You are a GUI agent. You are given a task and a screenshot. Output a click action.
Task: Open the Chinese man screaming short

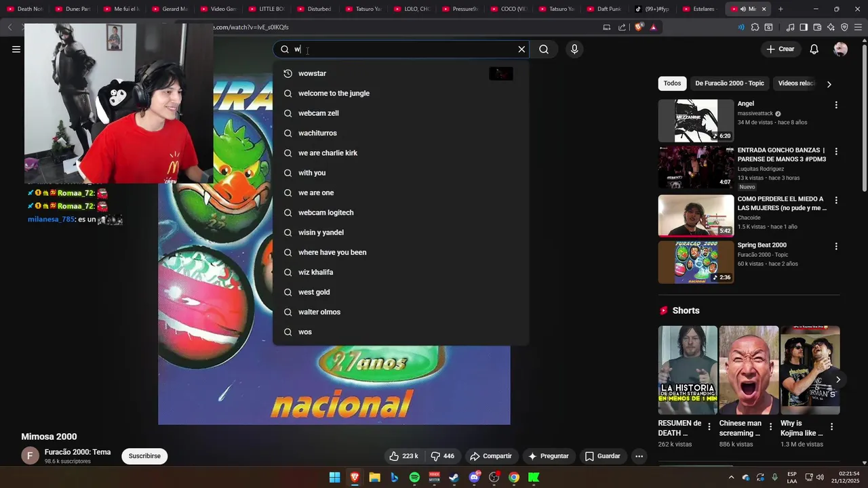click(749, 370)
